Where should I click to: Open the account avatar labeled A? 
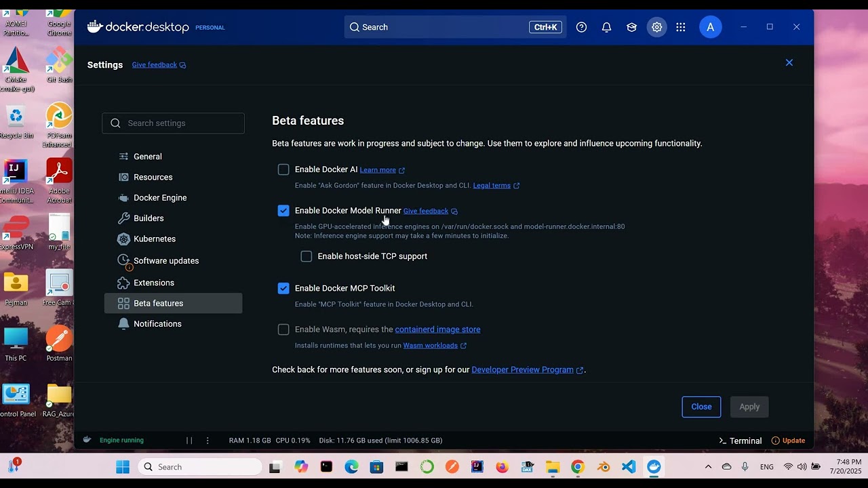710,27
